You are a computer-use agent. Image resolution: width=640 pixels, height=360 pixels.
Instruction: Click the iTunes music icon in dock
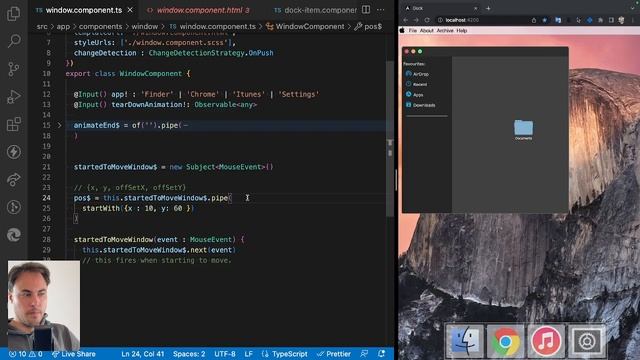pyautogui.click(x=546, y=341)
